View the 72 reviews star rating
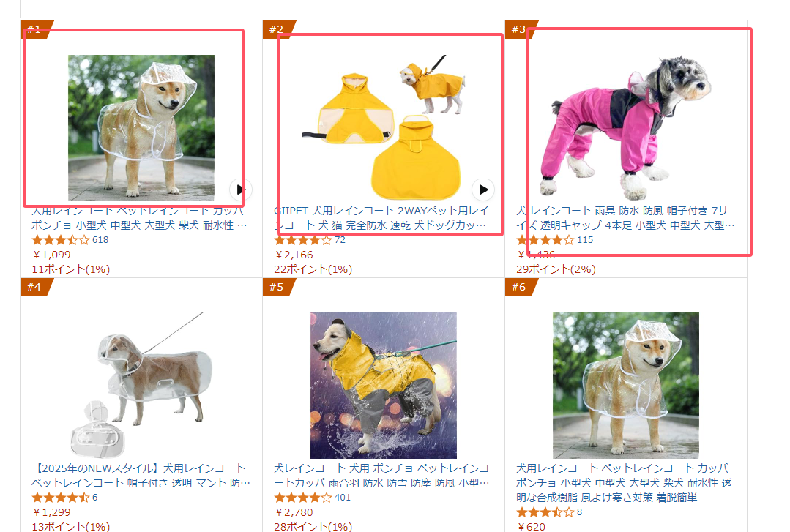Image resolution: width=790 pixels, height=532 pixels. pos(303,240)
